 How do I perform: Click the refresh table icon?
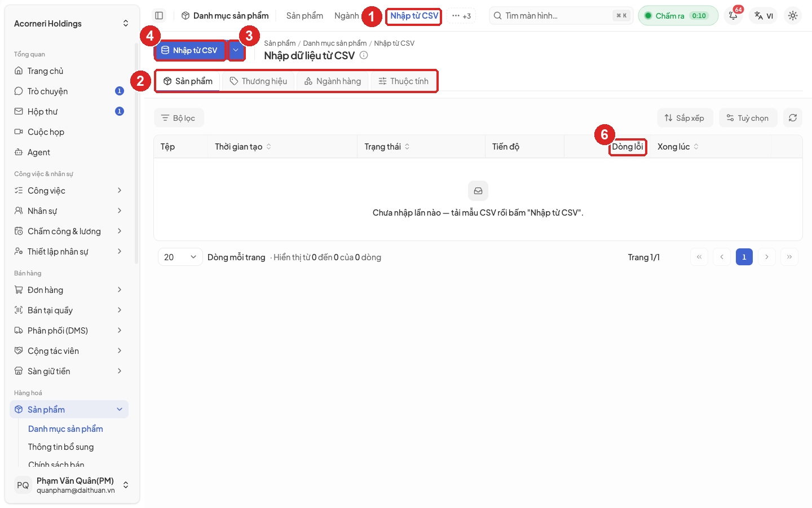click(x=793, y=118)
